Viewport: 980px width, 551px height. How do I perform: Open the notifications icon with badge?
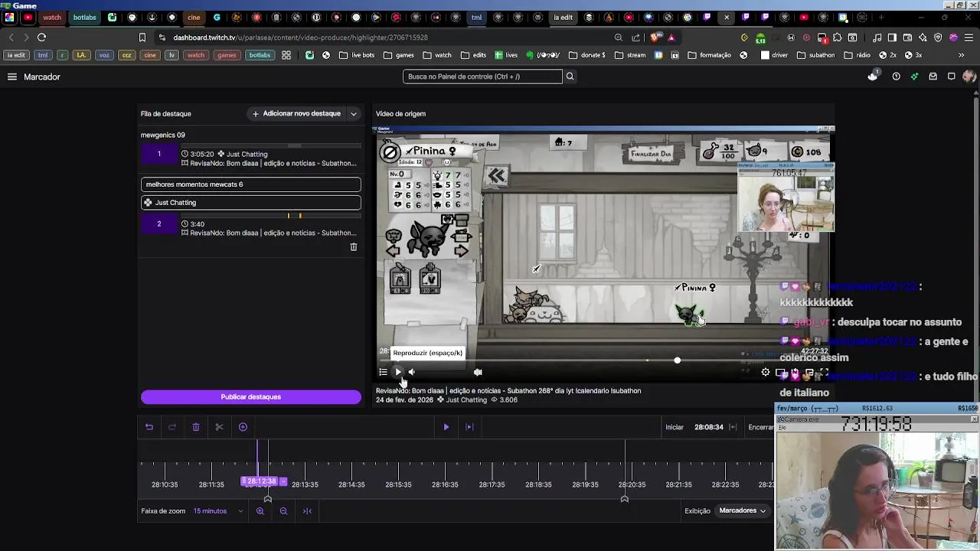[873, 76]
